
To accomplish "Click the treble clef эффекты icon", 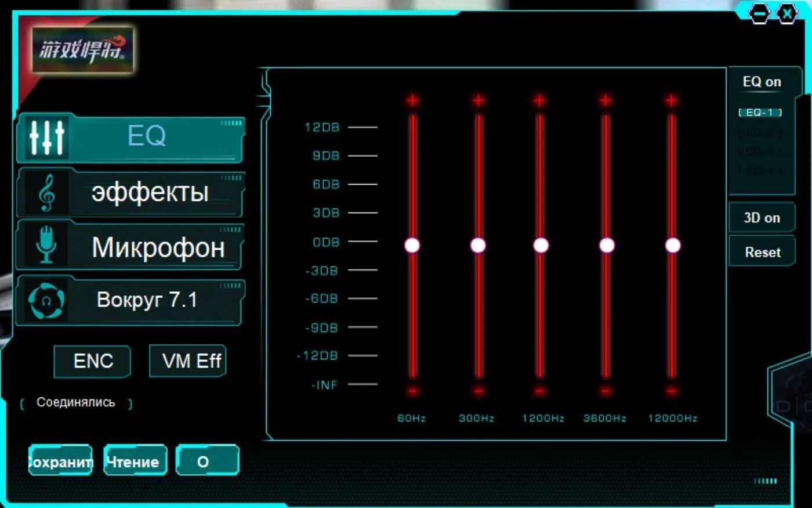I will (46, 192).
